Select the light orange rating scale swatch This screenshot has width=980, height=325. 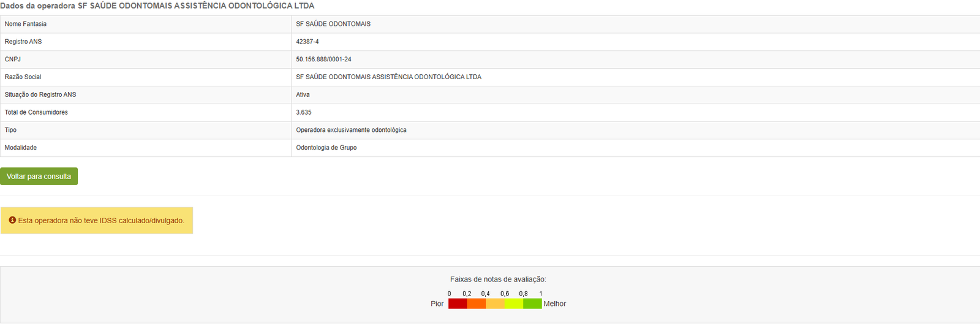pyautogui.click(x=495, y=304)
